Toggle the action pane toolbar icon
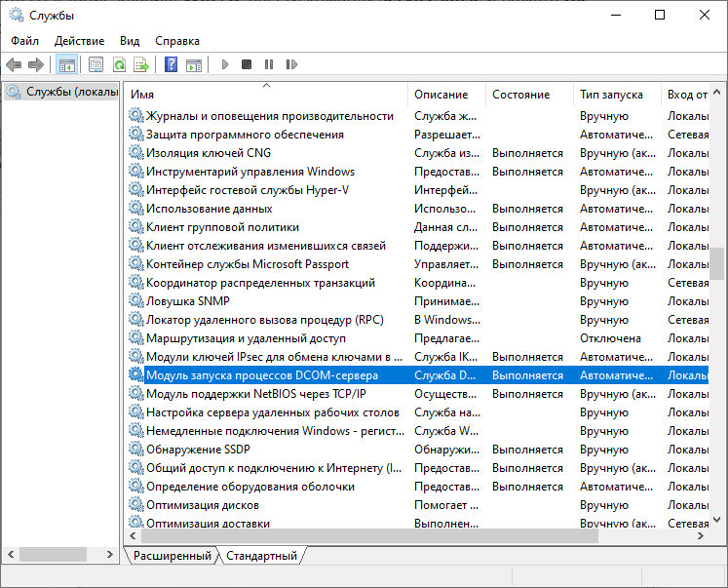The height and width of the screenshot is (588, 728). pos(194,64)
